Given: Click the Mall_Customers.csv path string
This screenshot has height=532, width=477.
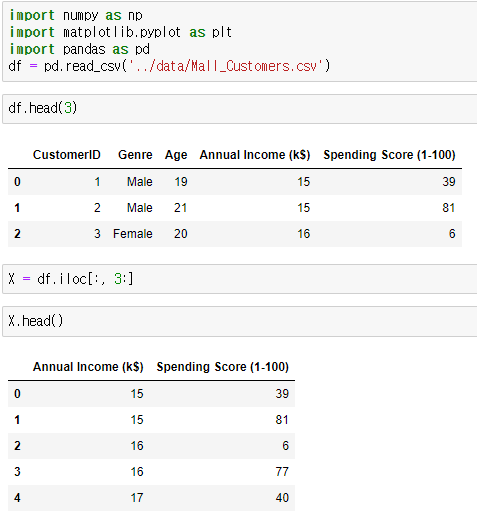Looking at the screenshot, I should pyautogui.click(x=225, y=66).
